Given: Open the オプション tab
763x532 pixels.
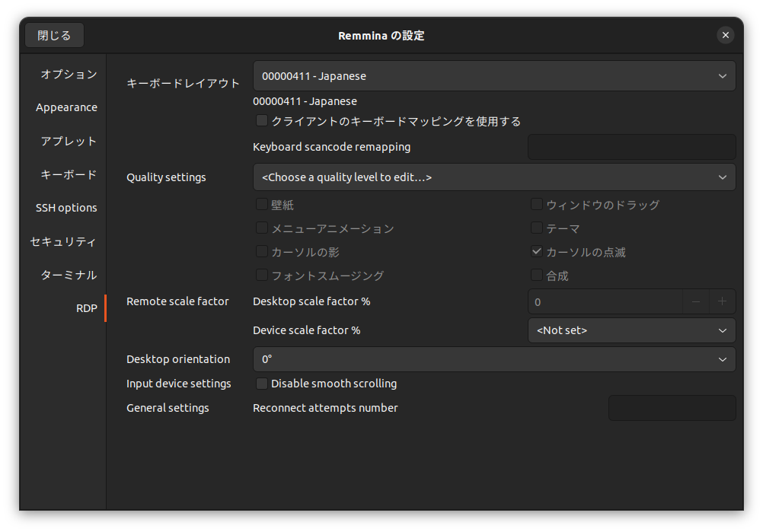Looking at the screenshot, I should pos(69,74).
